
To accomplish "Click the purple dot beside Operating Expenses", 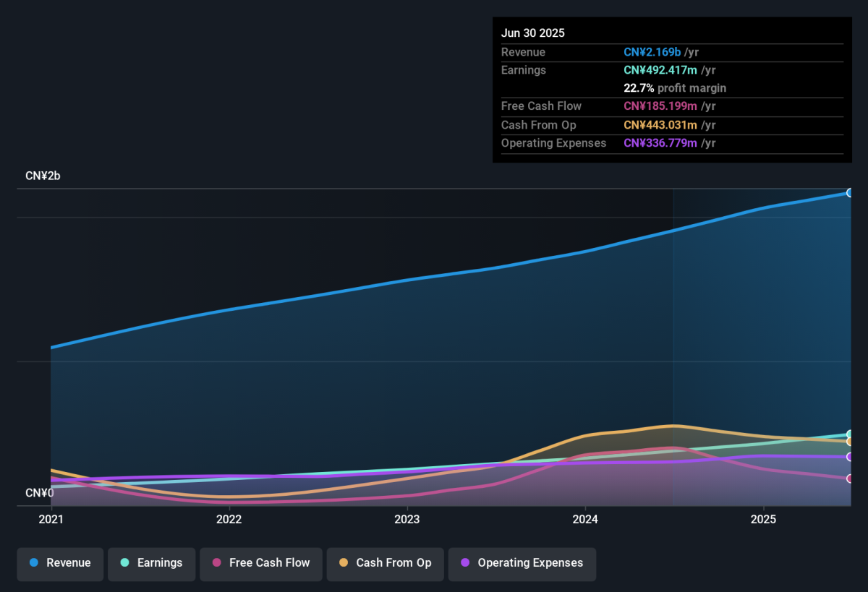I will coord(465,563).
